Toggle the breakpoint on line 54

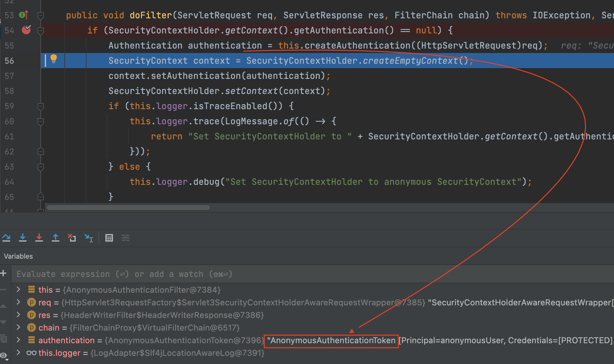tap(26, 30)
